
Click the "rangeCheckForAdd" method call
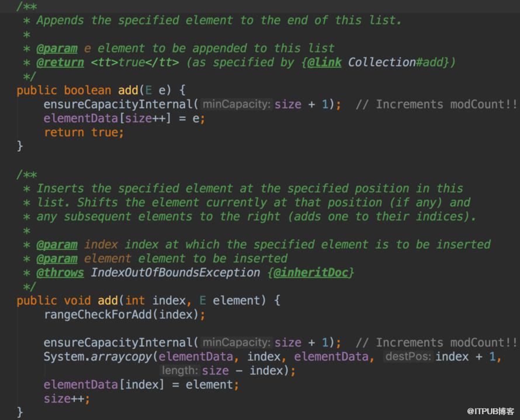click(98, 315)
